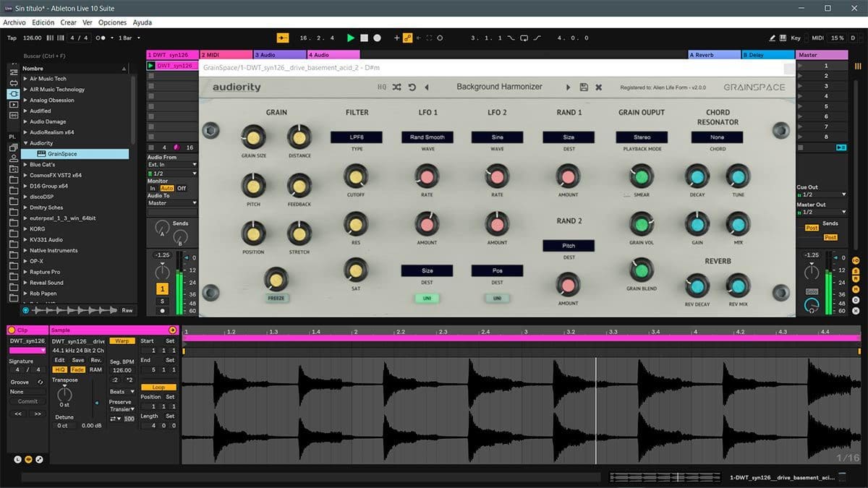This screenshot has height=488, width=868.
Task: Toggle the Automation Arm button
Action: tap(407, 38)
